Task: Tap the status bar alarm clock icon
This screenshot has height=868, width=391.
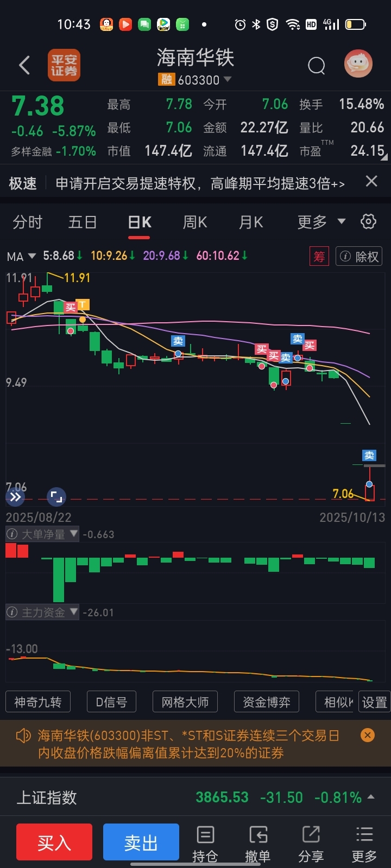Action: pyautogui.click(x=240, y=24)
